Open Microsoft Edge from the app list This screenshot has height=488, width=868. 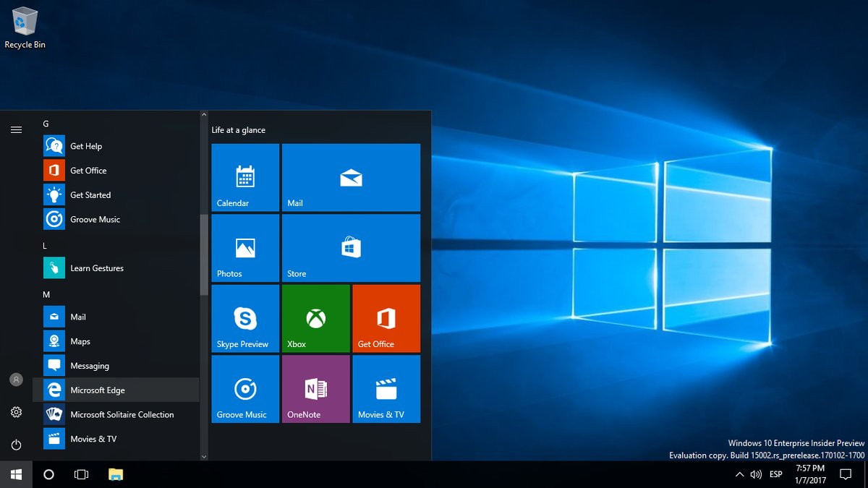coord(116,390)
